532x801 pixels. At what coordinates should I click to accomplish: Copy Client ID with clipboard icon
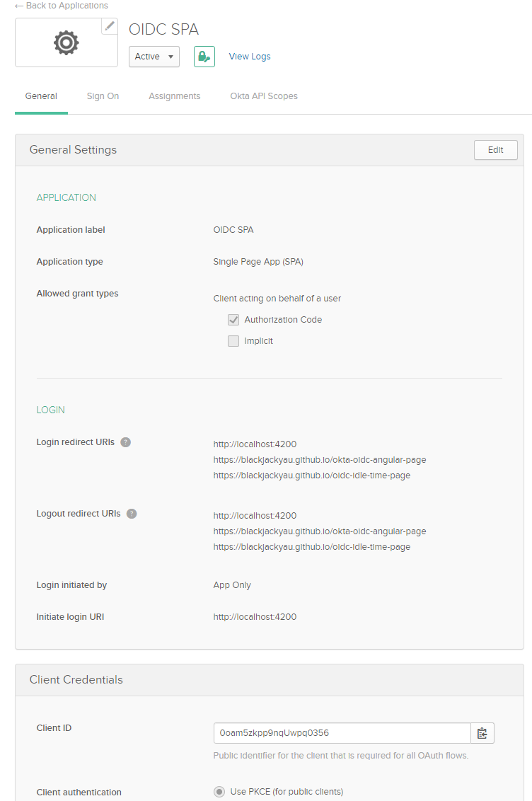click(x=482, y=733)
